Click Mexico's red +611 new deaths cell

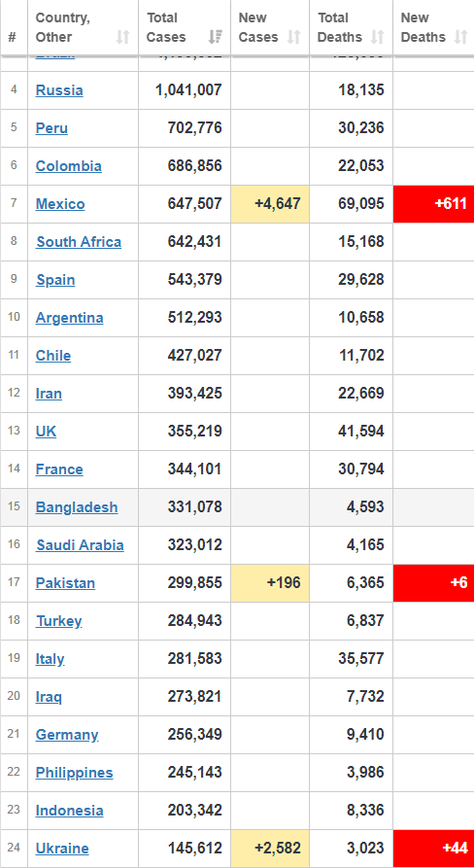(433, 204)
